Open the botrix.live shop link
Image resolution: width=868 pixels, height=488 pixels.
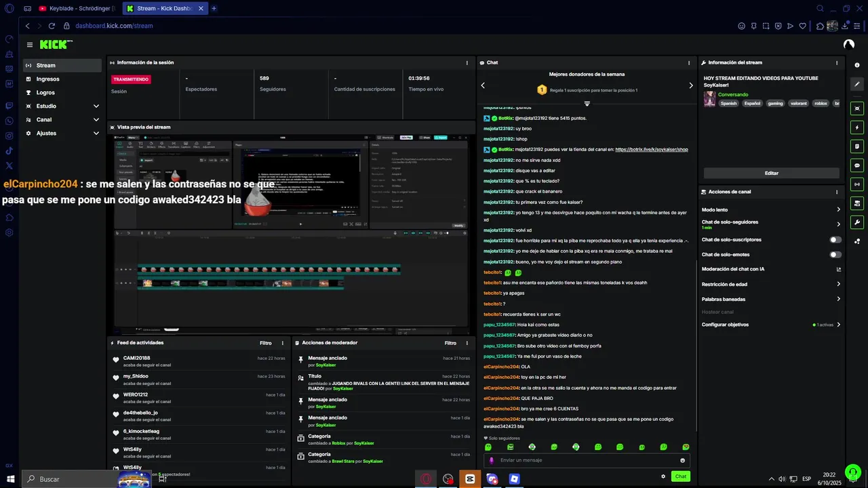point(652,149)
